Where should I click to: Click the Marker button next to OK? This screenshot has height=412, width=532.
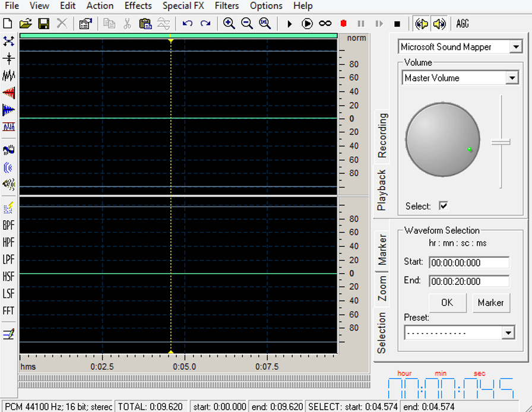491,303
